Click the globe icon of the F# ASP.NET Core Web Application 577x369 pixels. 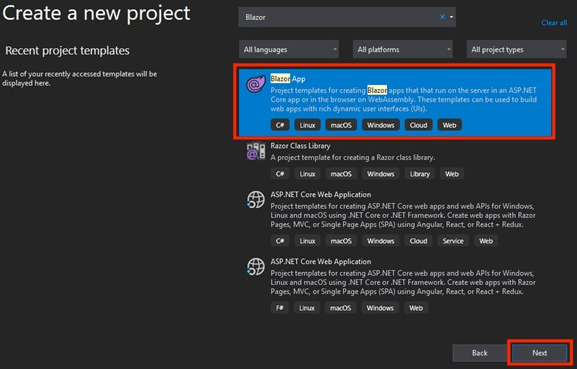click(x=256, y=267)
